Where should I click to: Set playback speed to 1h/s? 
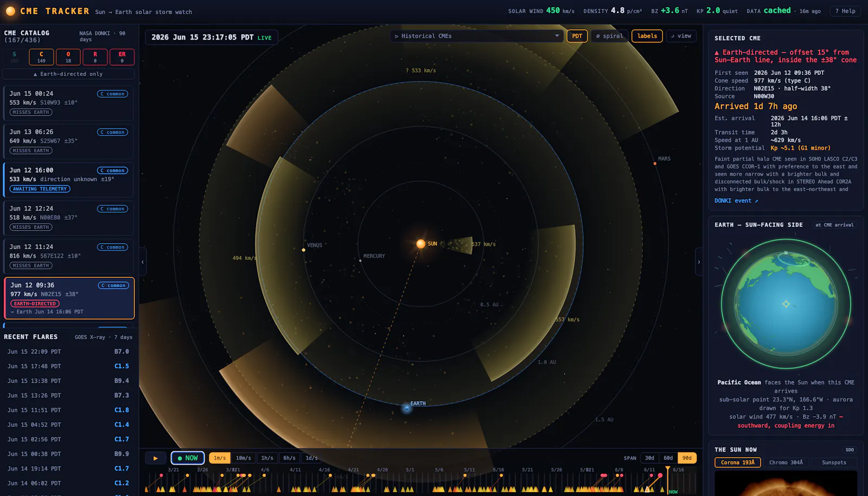(267, 458)
